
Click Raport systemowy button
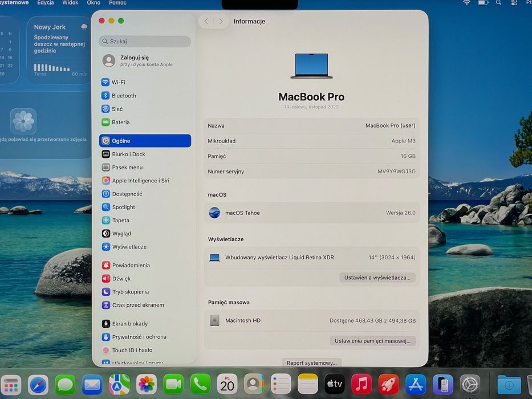pyautogui.click(x=311, y=363)
